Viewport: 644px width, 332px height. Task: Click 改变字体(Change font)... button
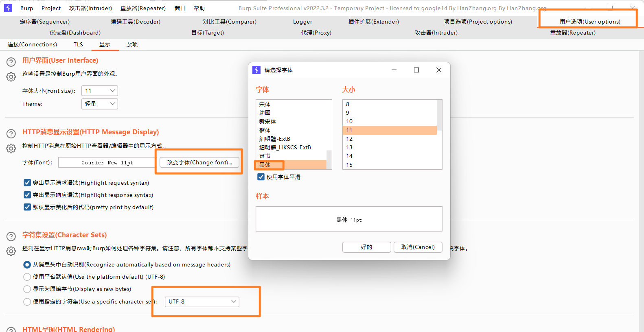point(199,162)
